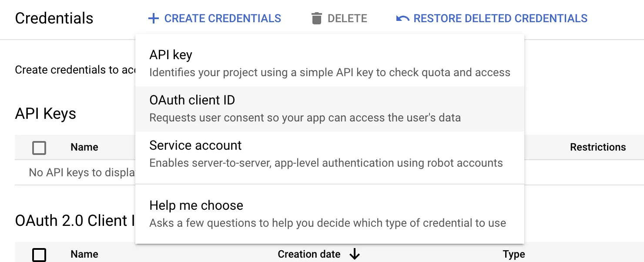Click the DELETE button label
Image resolution: width=644 pixels, height=262 pixels.
[347, 18]
